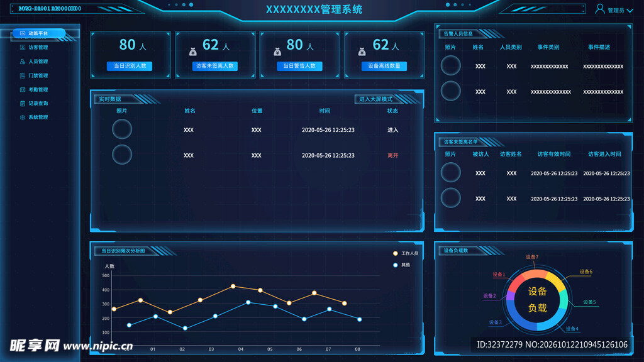Click the administrator user avatar icon
Image resolution: width=644 pixels, height=362 pixels.
pos(599,9)
